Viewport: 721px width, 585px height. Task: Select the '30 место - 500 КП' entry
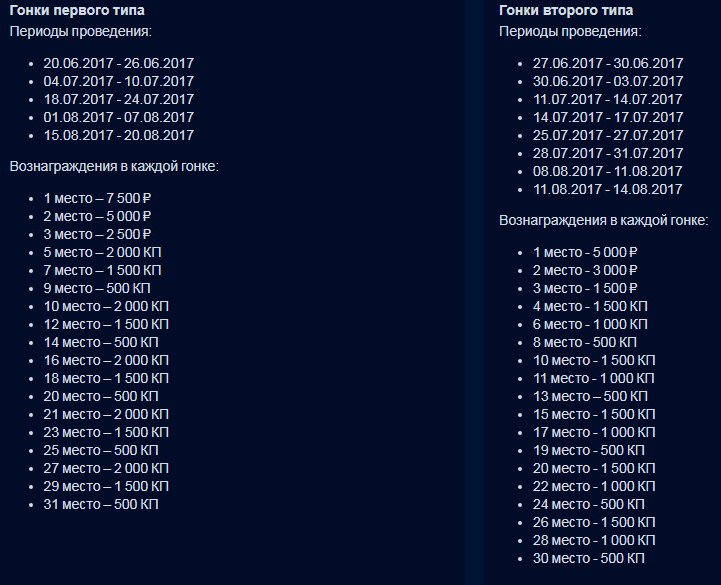point(589,558)
